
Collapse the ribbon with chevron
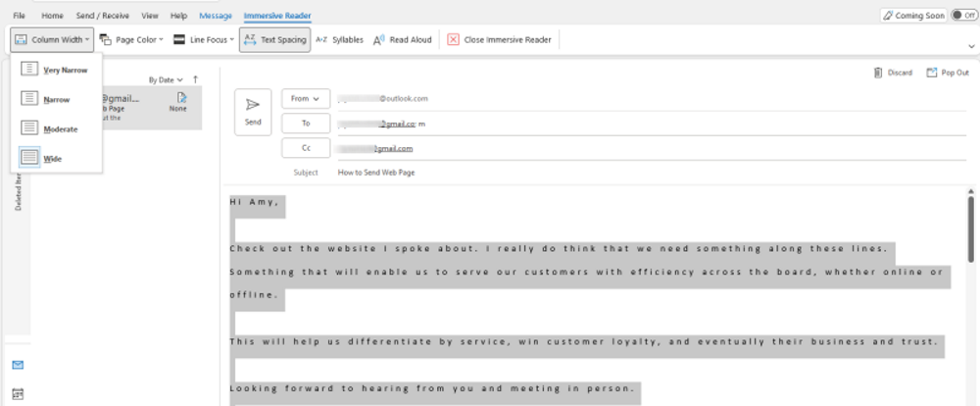point(971,46)
